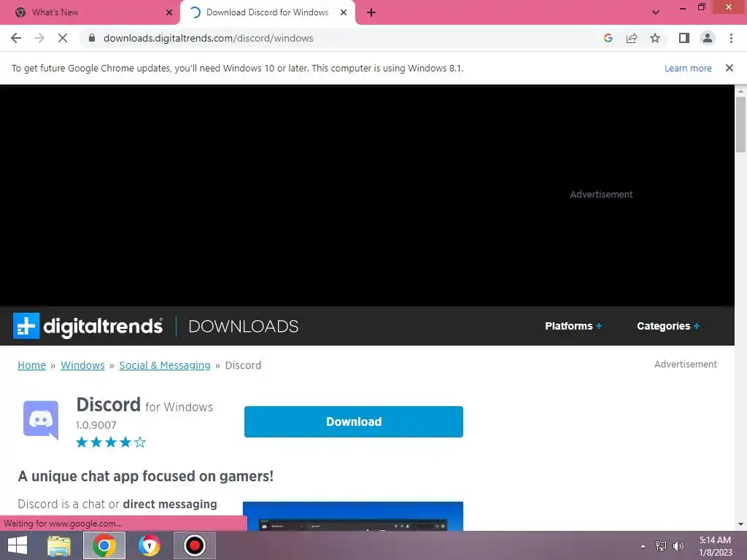Click the forward navigation arrow
The image size is (747, 560).
point(39,38)
